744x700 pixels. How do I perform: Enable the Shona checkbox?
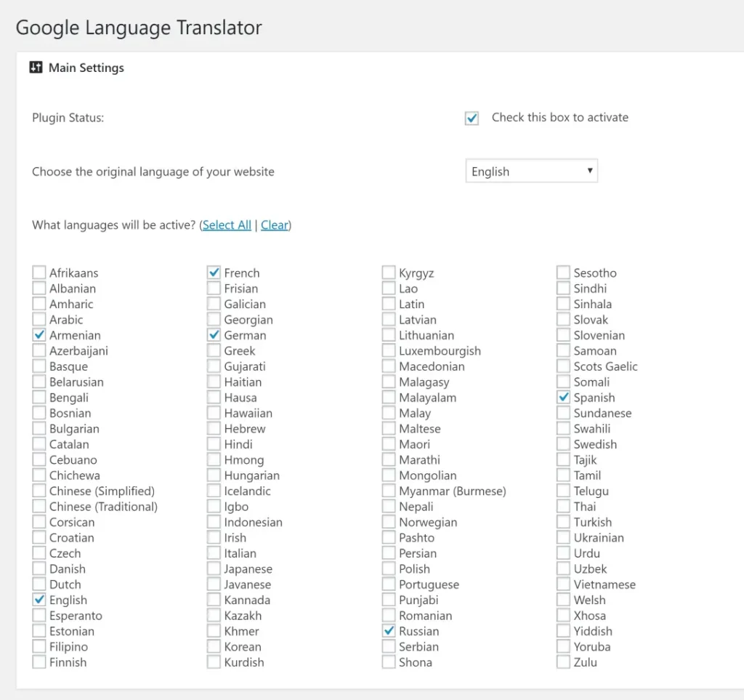click(x=389, y=661)
